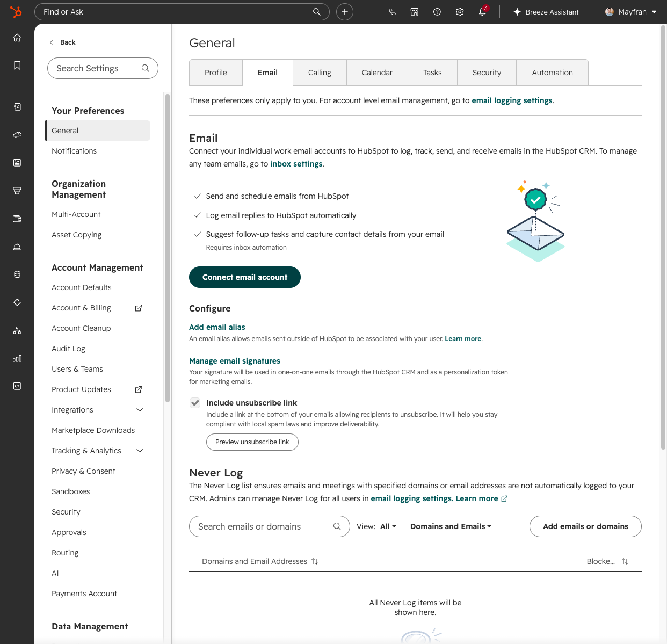Follow the inbox settings link

(296, 164)
